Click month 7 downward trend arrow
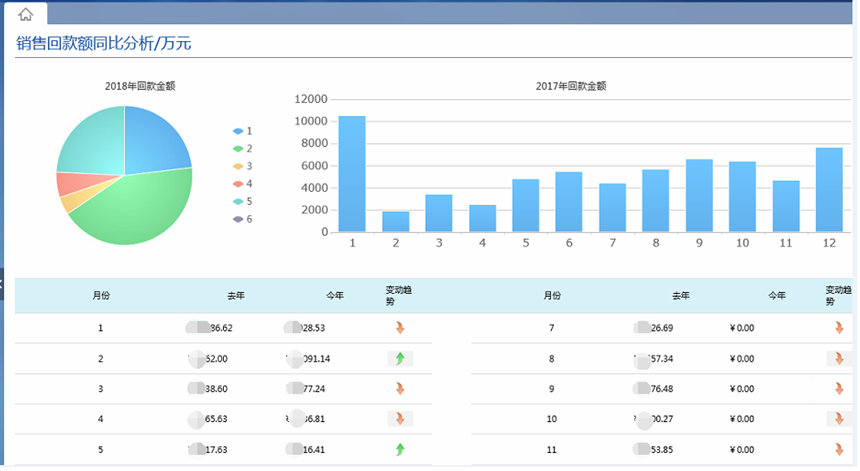 839,328
